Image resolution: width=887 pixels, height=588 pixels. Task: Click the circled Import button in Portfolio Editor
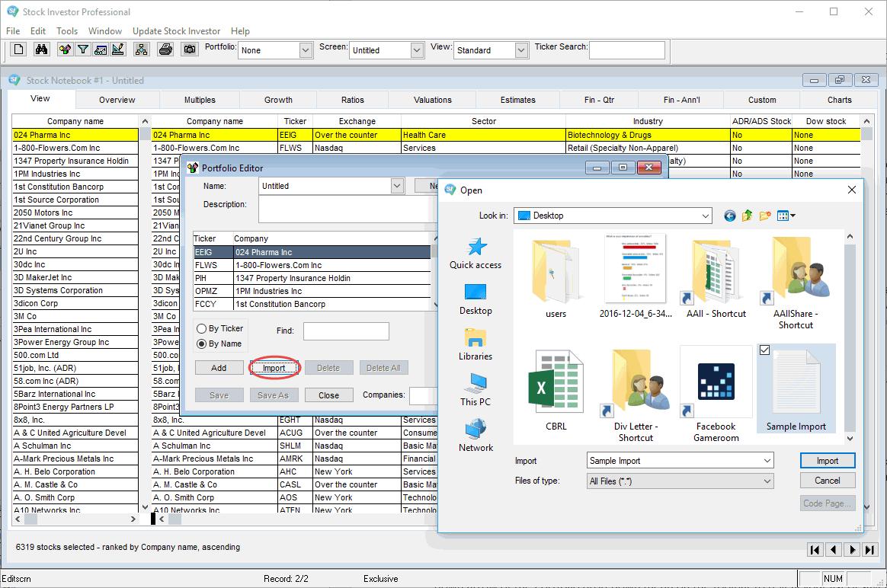click(x=274, y=367)
